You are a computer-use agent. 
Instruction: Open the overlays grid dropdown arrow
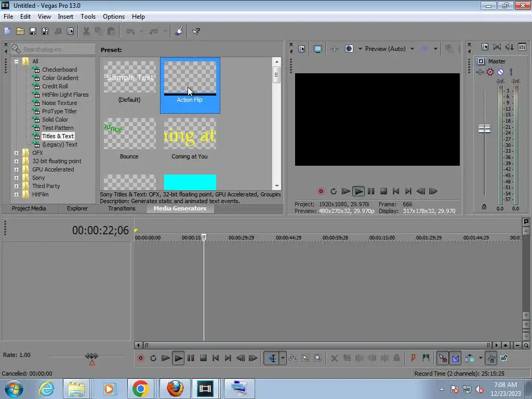tap(435, 49)
